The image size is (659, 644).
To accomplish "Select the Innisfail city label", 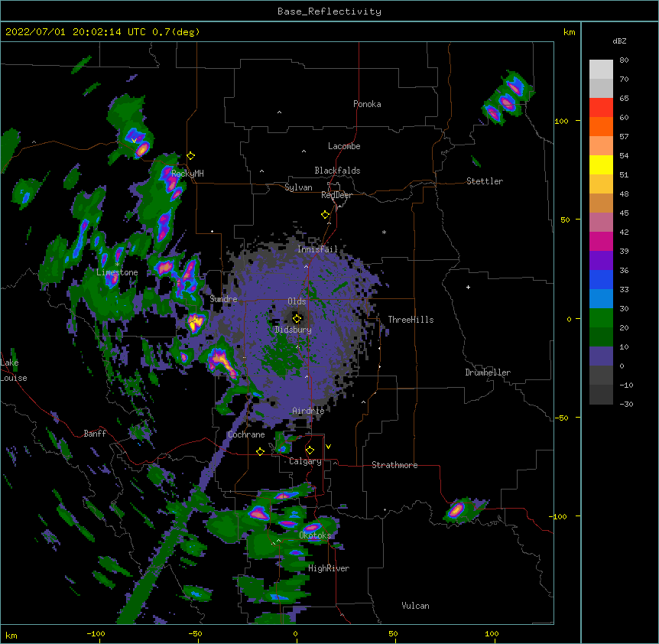I will [x=317, y=249].
